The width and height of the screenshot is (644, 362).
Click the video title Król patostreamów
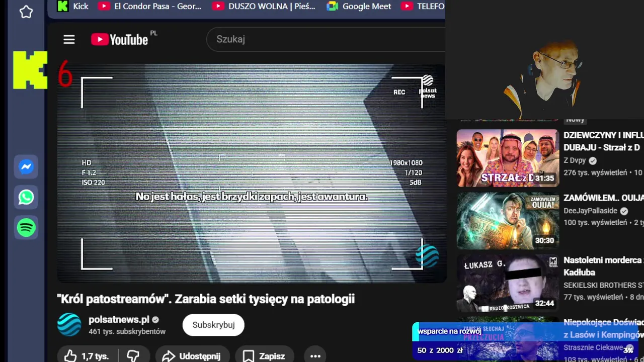click(x=206, y=299)
